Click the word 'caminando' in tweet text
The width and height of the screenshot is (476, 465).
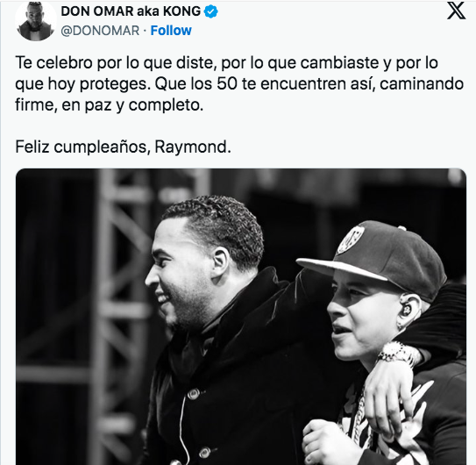(x=422, y=84)
